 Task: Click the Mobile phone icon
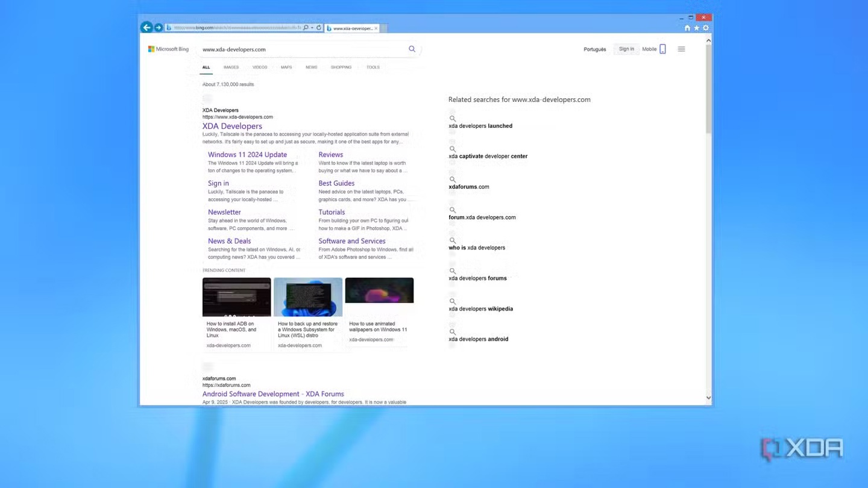[x=662, y=49]
